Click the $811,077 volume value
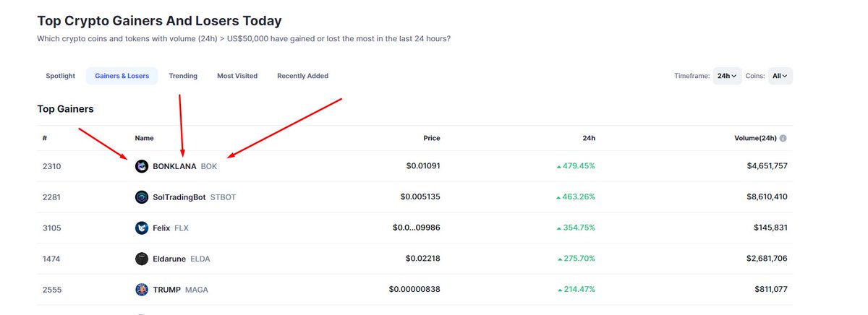Viewport: 868px width, 315px height. [770, 290]
